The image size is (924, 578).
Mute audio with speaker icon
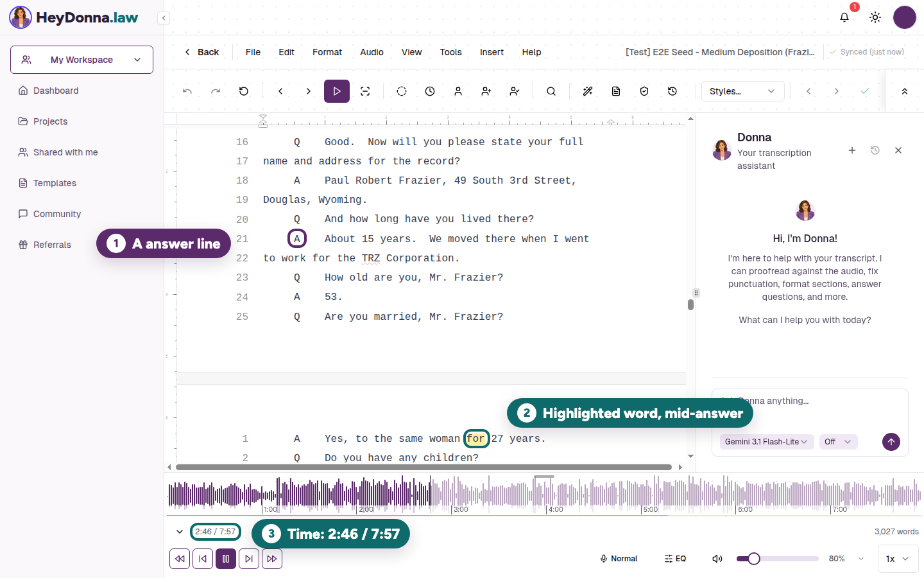pos(717,559)
